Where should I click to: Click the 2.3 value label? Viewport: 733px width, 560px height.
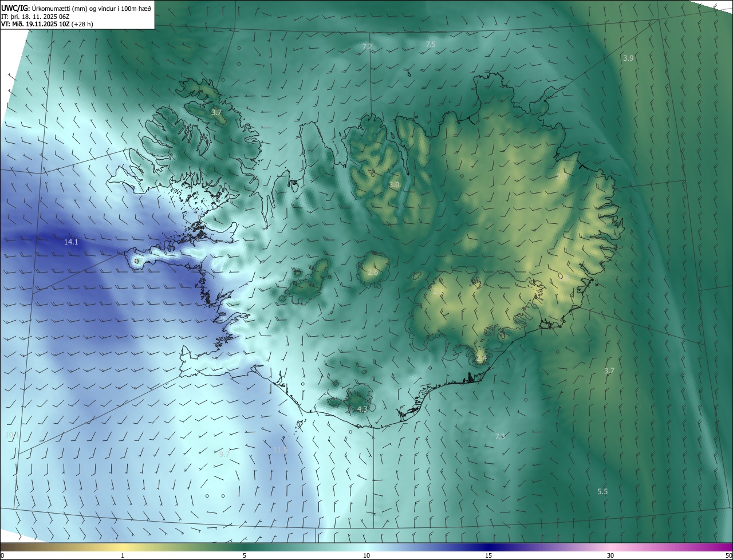pos(562,177)
